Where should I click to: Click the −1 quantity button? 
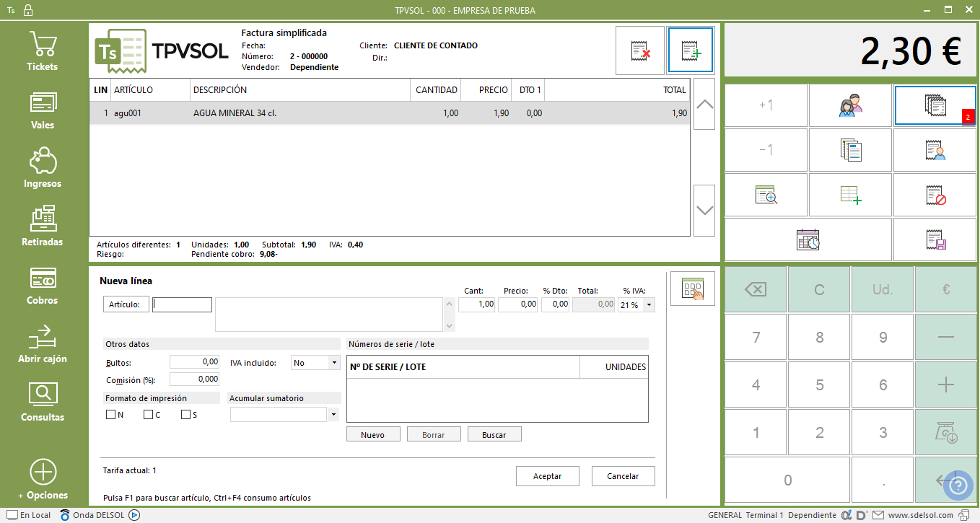click(x=766, y=150)
